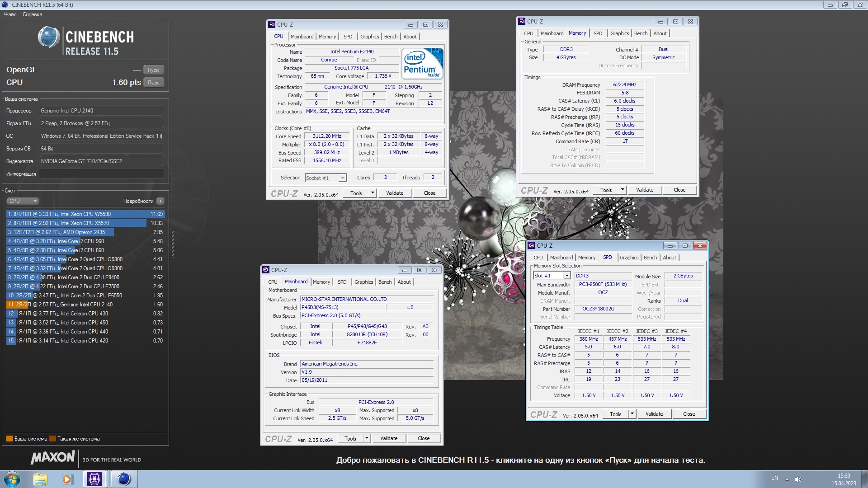
Task: Click DRAM Frequency value 622.4 MHz
Action: coord(624,84)
